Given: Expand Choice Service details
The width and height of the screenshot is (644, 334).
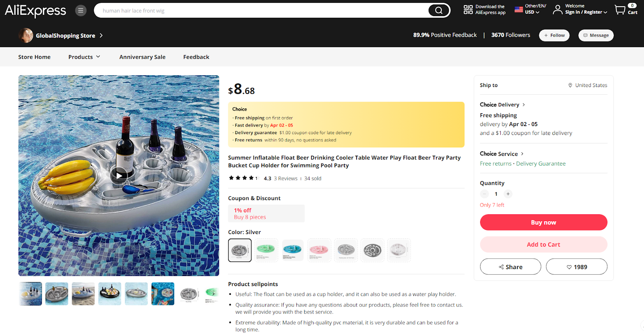Looking at the screenshot, I should click(x=502, y=154).
